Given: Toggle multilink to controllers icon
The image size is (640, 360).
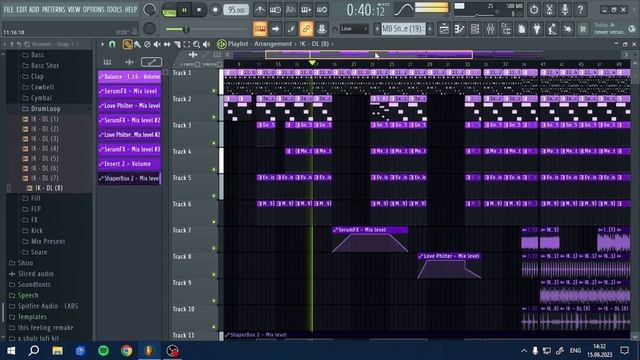Looking at the screenshot, I should coord(322,29).
